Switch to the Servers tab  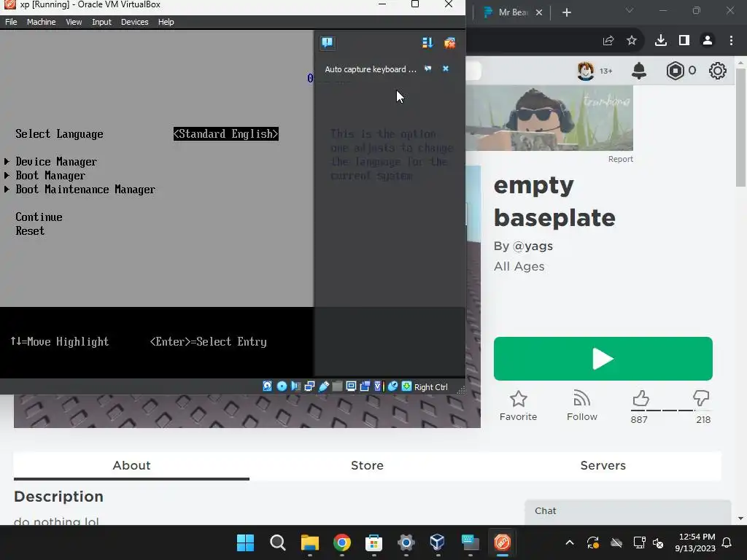coord(603,465)
